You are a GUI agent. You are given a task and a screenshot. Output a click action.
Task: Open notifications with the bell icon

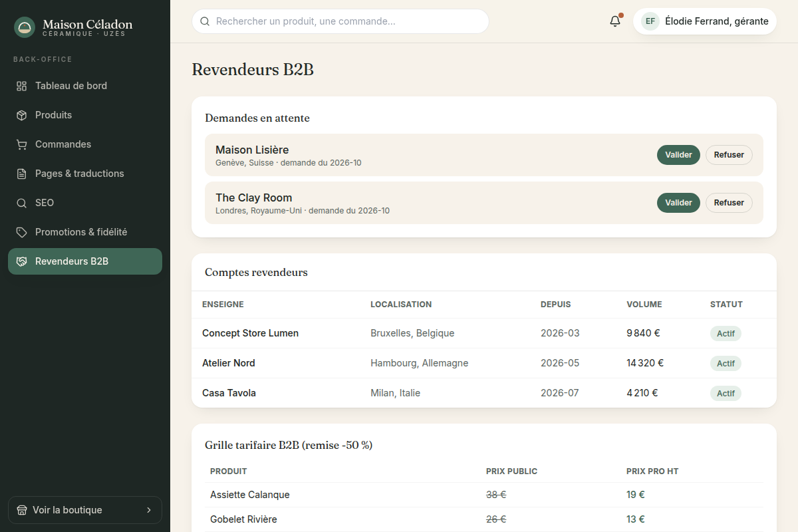point(615,21)
